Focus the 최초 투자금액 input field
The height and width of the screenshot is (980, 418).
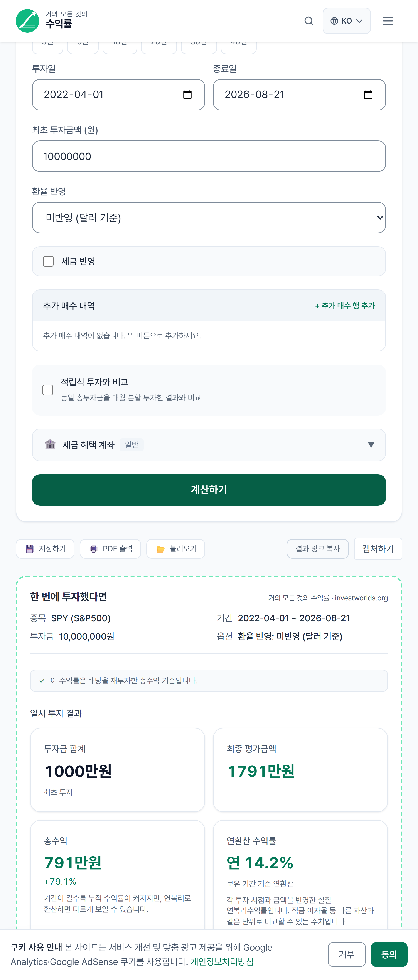[209, 156]
